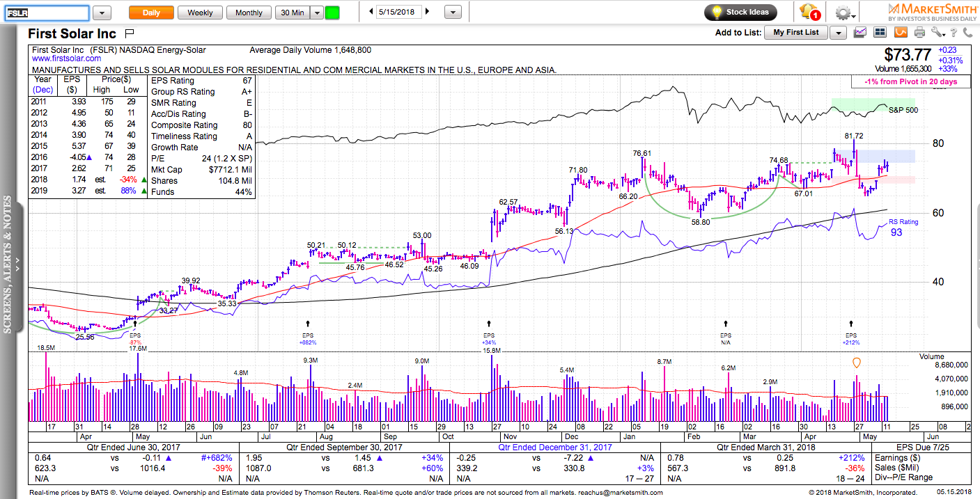980x499 pixels.
Task: Click the 76.61 price label
Action: click(642, 153)
